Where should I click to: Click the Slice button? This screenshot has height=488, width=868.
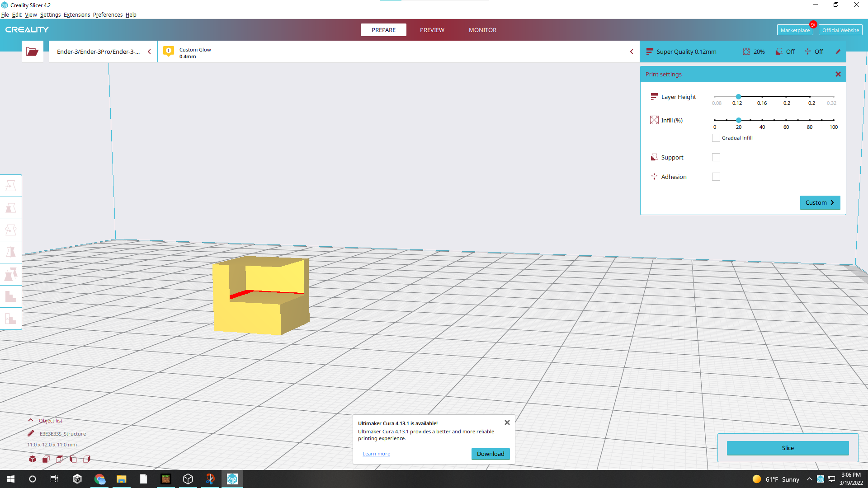pos(788,448)
